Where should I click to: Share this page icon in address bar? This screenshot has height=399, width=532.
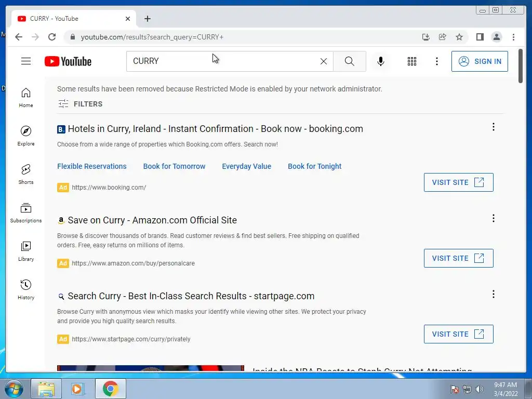443,37
